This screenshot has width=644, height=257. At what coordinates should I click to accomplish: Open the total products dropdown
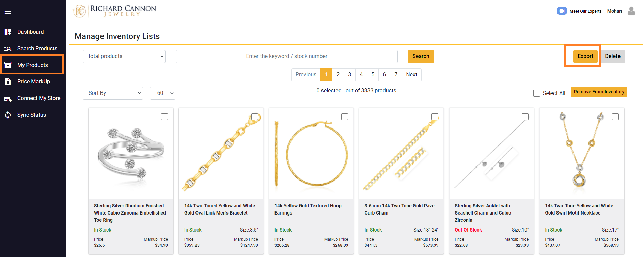[124, 56]
